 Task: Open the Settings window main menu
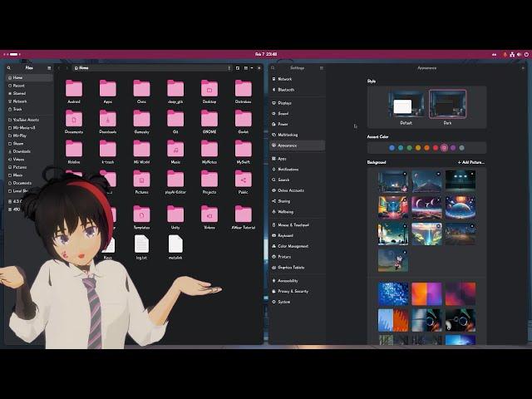pyautogui.click(x=322, y=67)
